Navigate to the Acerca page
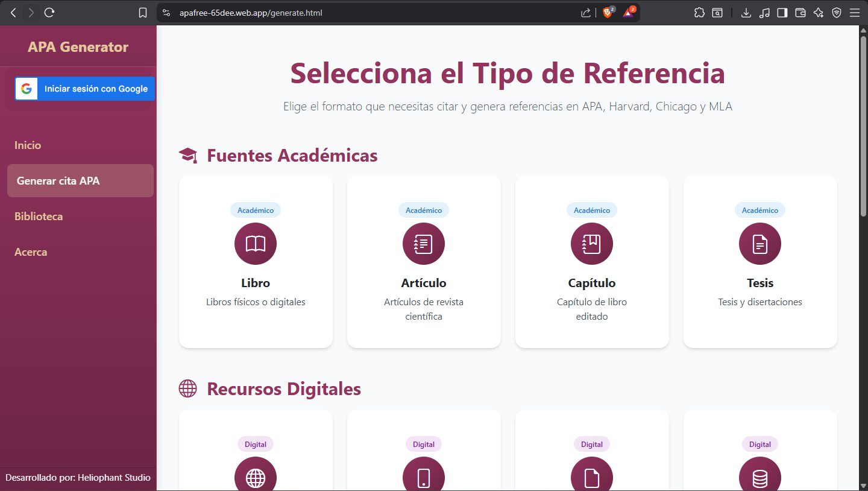The image size is (868, 491). coord(31,252)
